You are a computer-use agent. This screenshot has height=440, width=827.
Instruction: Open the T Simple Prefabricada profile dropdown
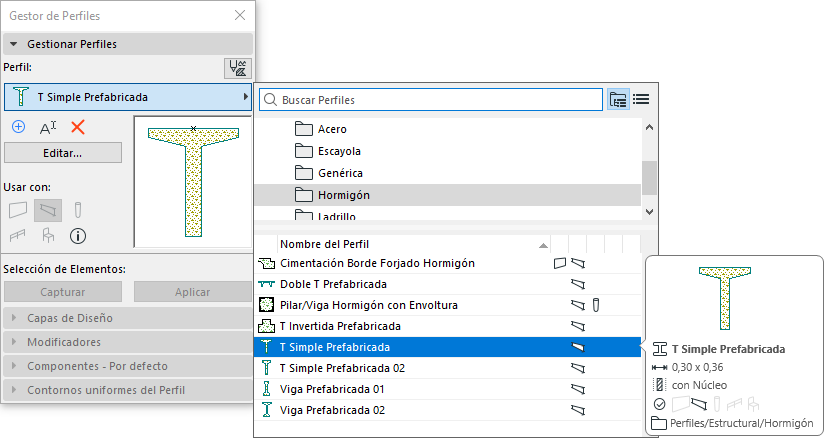pyautogui.click(x=128, y=97)
